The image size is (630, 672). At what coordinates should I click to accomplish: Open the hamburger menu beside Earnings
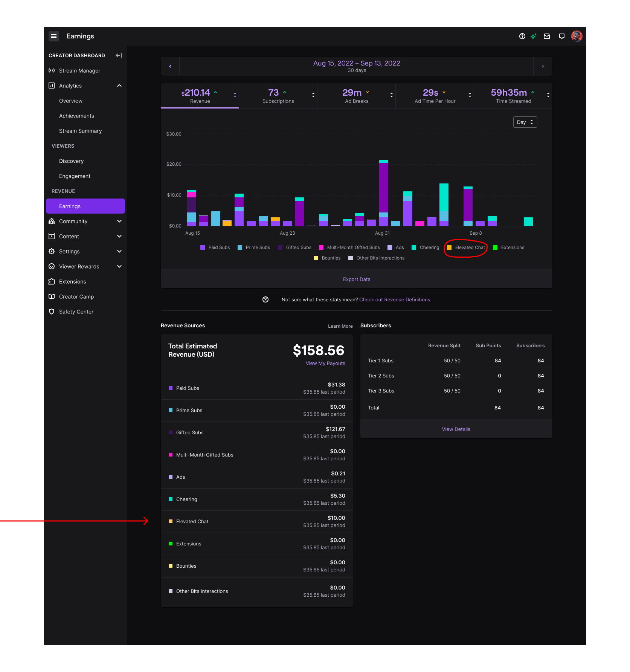click(x=54, y=36)
